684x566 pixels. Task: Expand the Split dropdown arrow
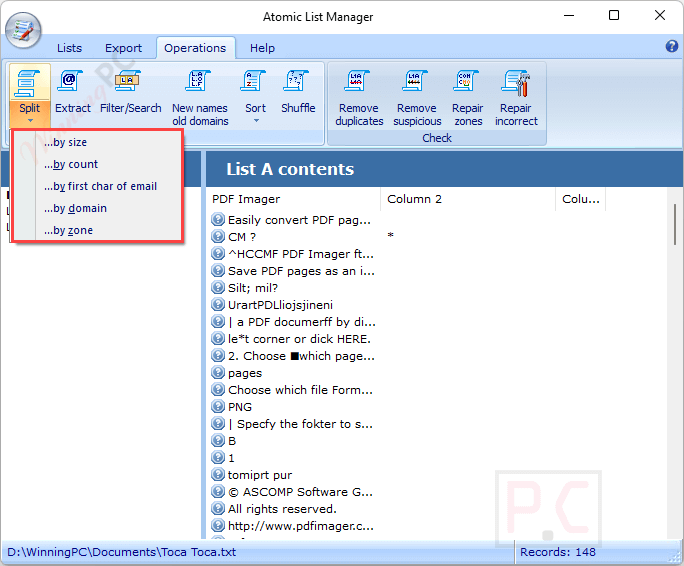coord(30,120)
